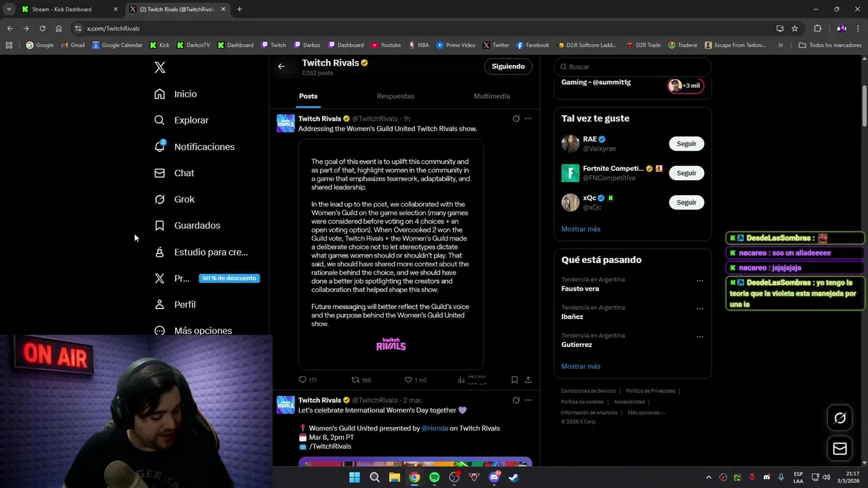868x488 pixels.
Task: Switch to the Posts tab
Action: point(308,96)
